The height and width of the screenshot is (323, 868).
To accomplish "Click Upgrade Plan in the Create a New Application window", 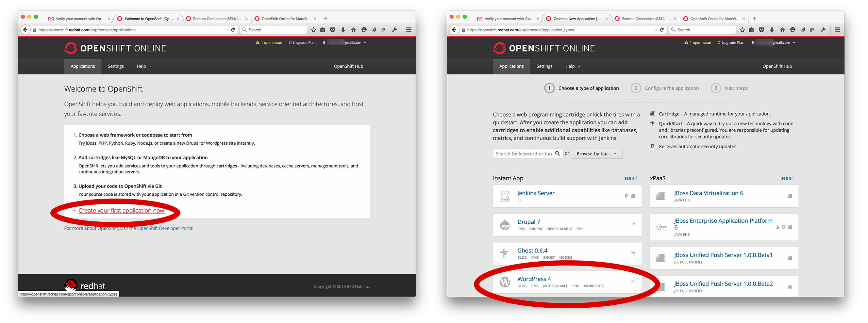I will (x=730, y=43).
